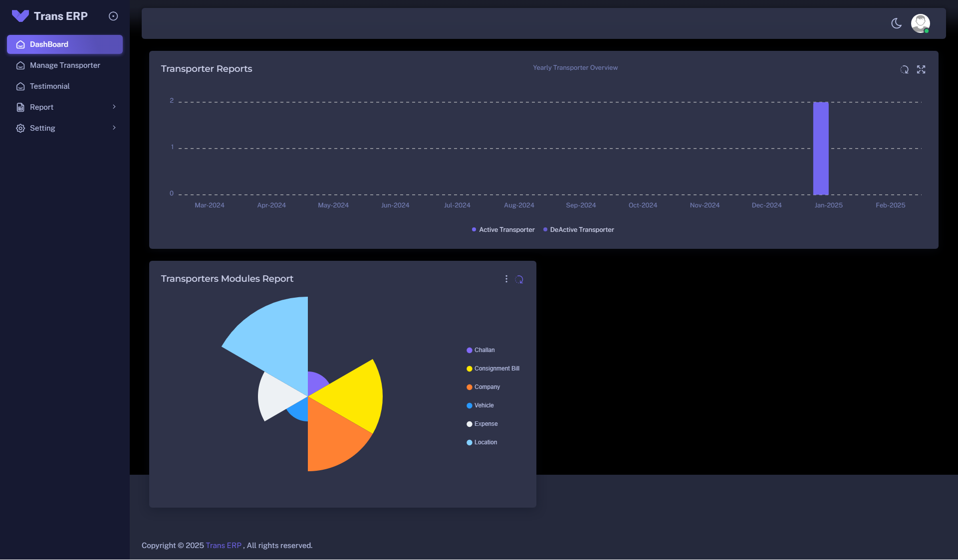This screenshot has height=560, width=958.
Task: Toggle Vehicle legend item
Action: click(x=480, y=405)
